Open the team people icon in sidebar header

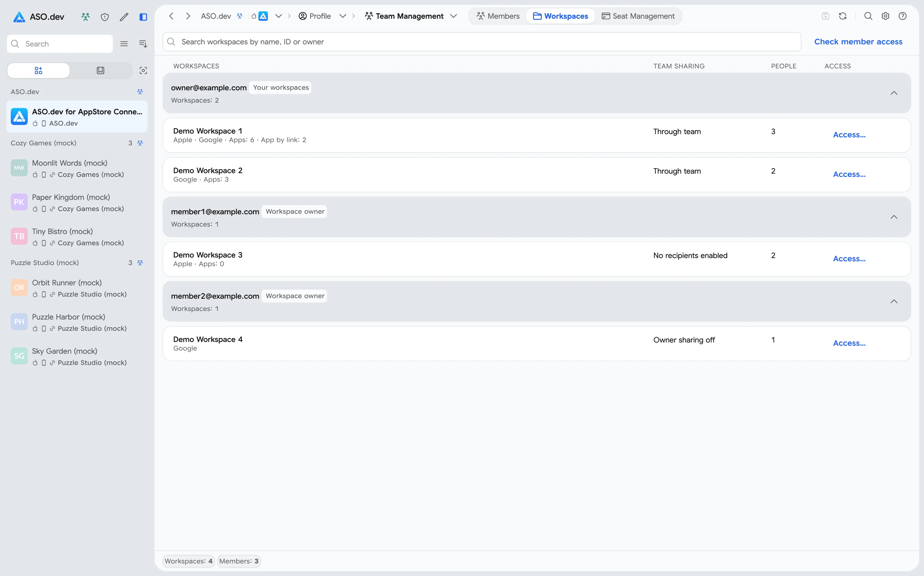85,17
